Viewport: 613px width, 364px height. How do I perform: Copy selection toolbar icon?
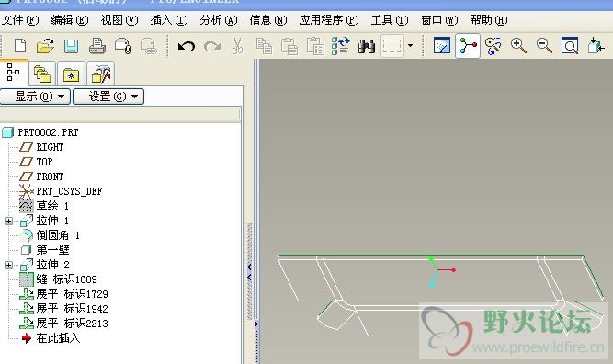pos(264,46)
